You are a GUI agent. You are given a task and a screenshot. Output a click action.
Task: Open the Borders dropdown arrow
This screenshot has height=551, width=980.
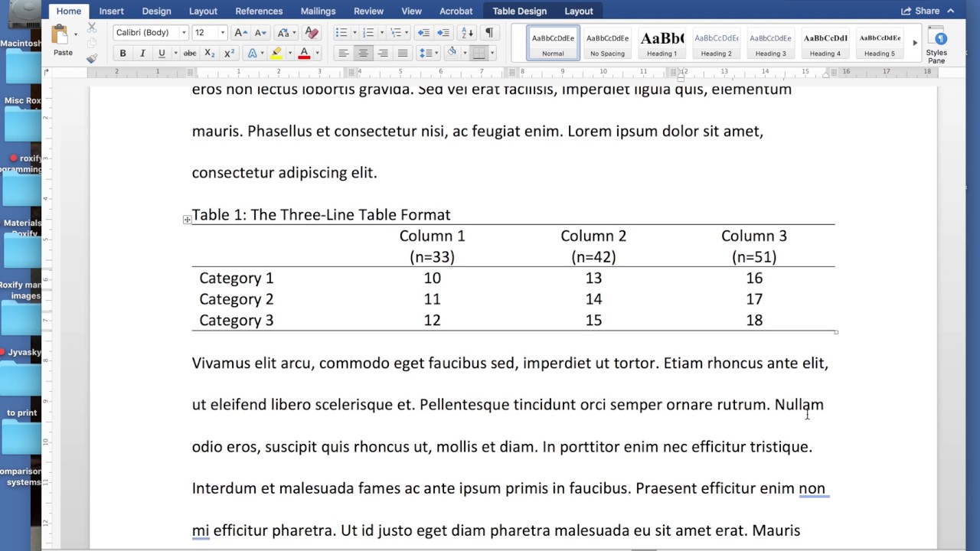pyautogui.click(x=492, y=54)
